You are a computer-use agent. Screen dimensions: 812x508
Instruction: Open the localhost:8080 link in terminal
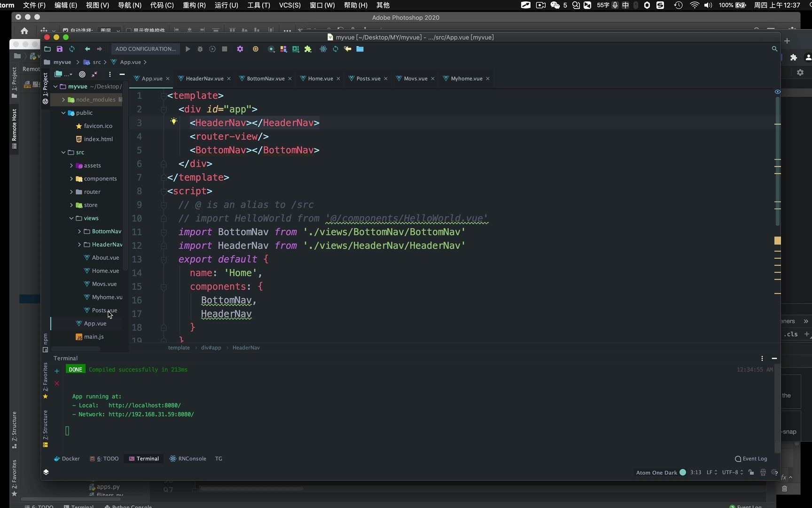tap(144, 405)
